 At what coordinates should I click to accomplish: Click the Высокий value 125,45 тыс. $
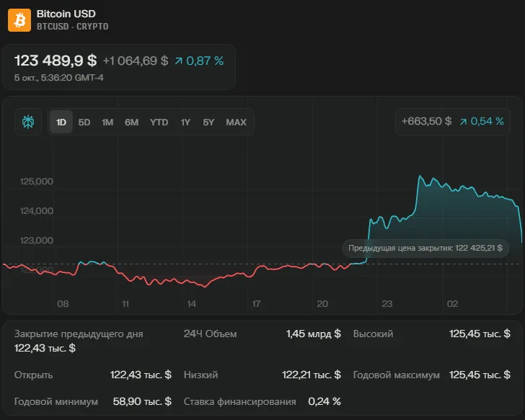point(480,334)
